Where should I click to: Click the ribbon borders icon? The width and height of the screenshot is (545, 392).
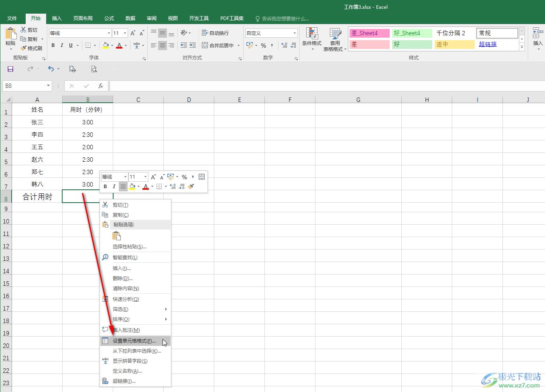point(88,45)
